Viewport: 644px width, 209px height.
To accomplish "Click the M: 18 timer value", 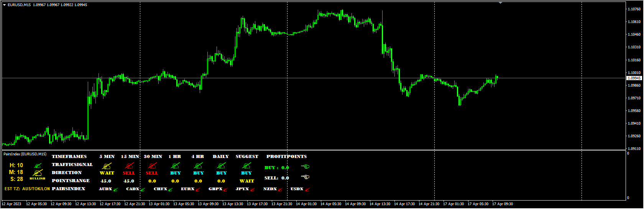I will click(x=16, y=172).
